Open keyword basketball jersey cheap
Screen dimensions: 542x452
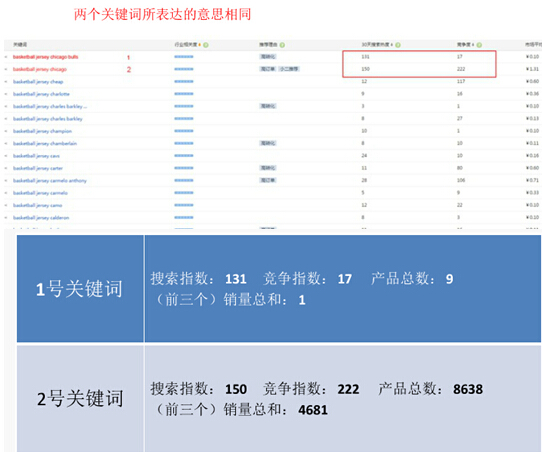click(x=38, y=82)
